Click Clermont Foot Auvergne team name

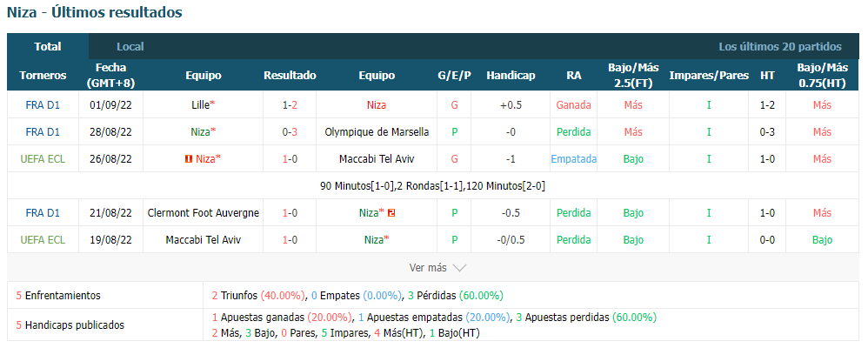click(204, 213)
